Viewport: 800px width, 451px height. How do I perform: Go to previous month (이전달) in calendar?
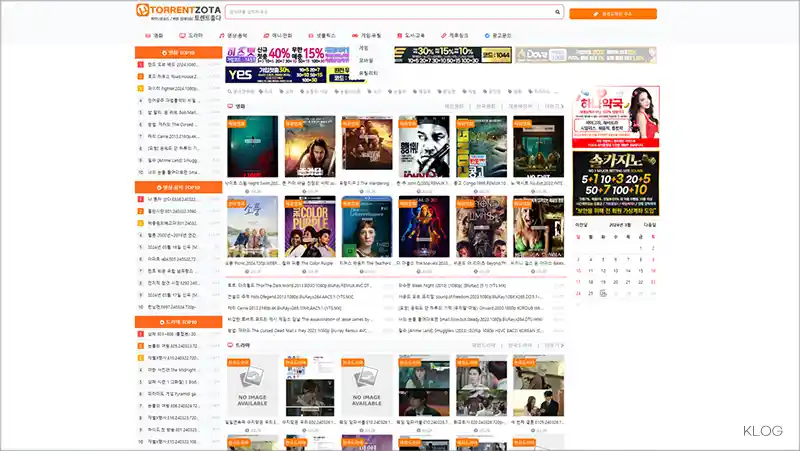pyautogui.click(x=581, y=225)
